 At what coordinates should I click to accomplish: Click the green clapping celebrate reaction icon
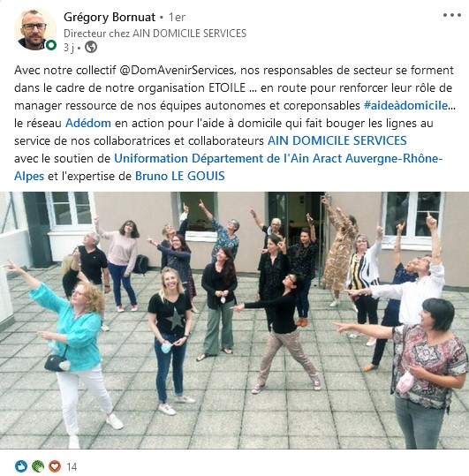tap(38, 466)
